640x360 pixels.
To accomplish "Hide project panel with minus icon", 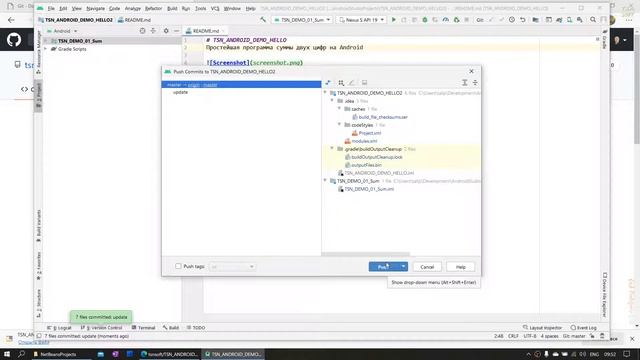I will click(x=176, y=31).
